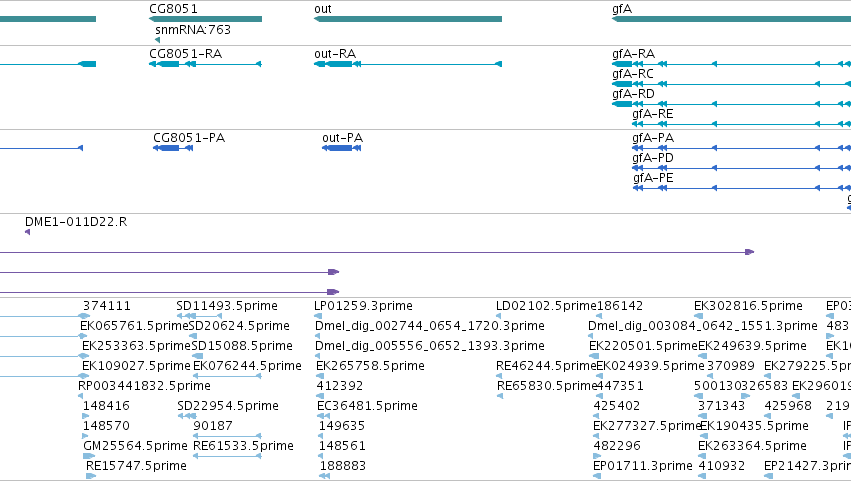851x481 pixels.
Task: Select the EK065761.5prime EST label
Action: tap(134, 326)
